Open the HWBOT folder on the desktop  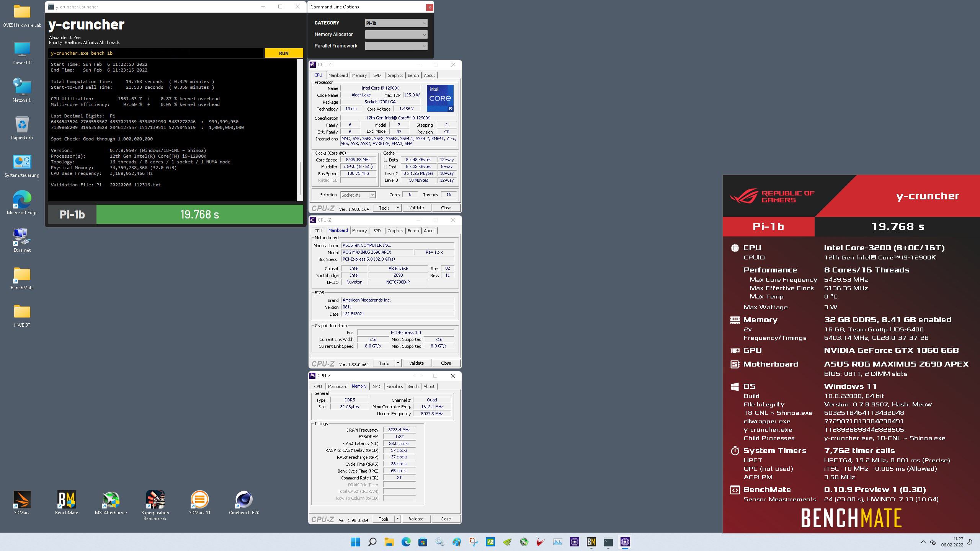pyautogui.click(x=22, y=312)
